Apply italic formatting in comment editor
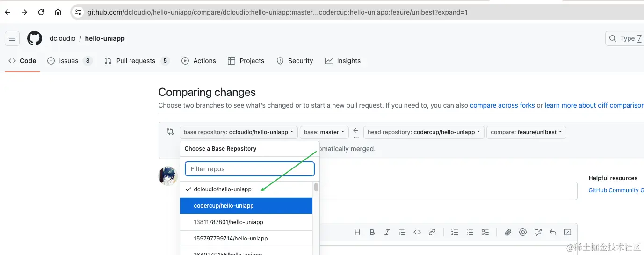The height and width of the screenshot is (255, 644). 387,232
